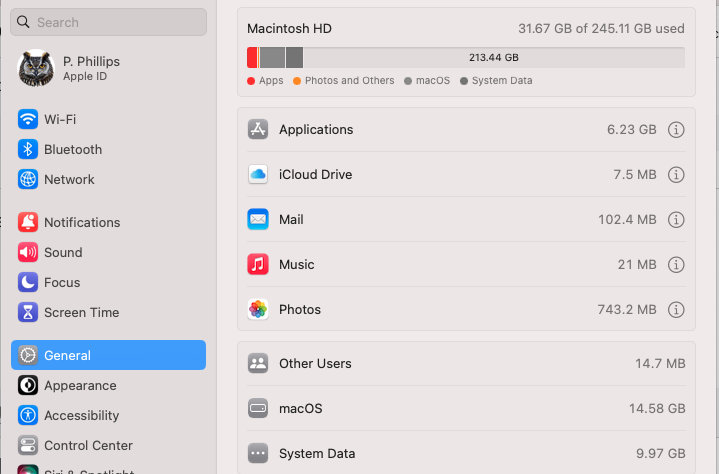Open the info button for Music
The image size is (719, 474).
(676, 265)
